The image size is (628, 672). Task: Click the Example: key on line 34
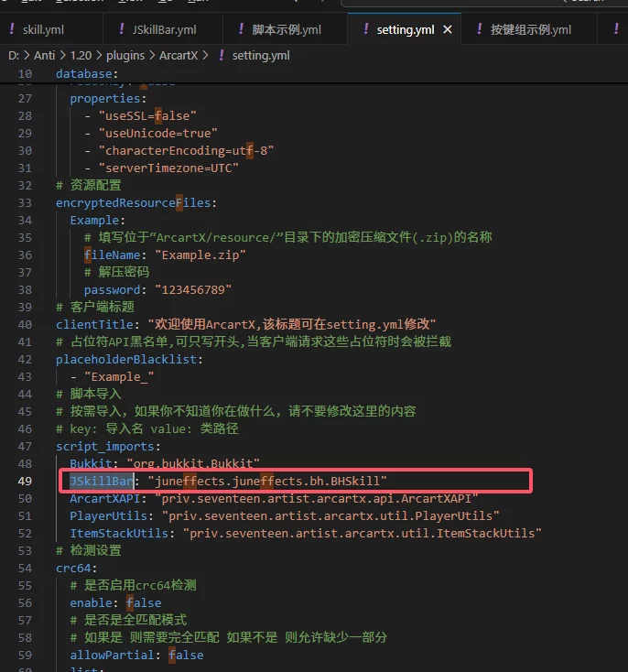coord(97,221)
